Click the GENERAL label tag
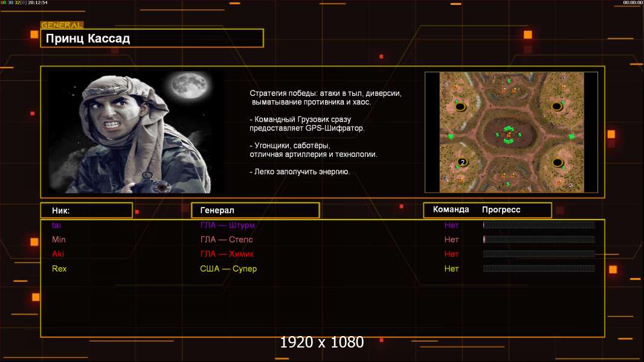The image size is (644, 362). [62, 25]
